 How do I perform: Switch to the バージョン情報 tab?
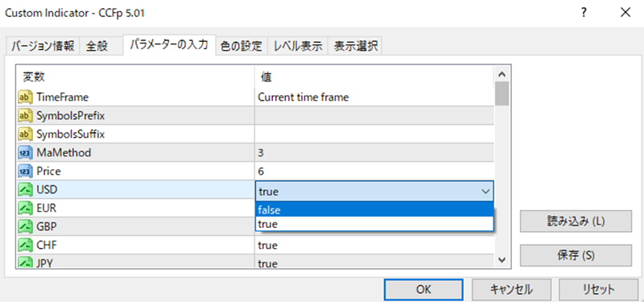click(x=43, y=46)
